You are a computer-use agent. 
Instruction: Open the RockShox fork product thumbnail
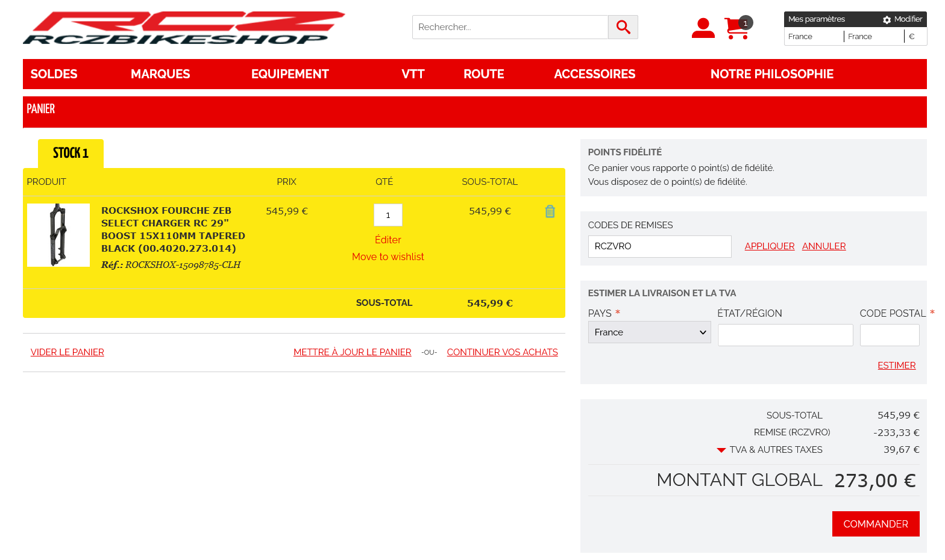point(58,235)
